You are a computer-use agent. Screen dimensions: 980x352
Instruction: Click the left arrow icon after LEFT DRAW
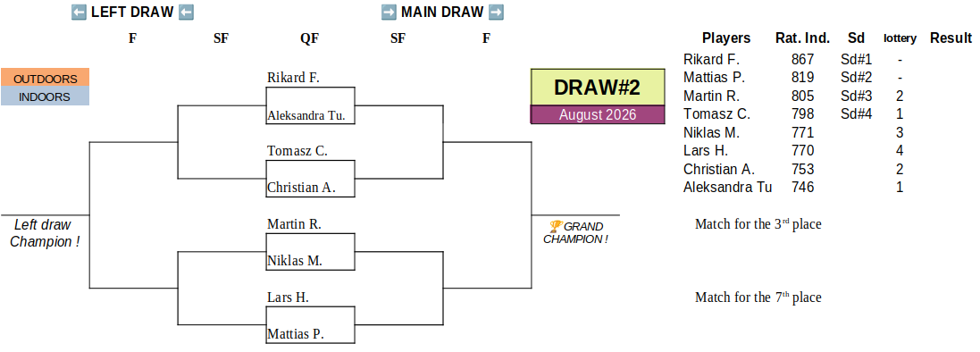pyautogui.click(x=186, y=13)
